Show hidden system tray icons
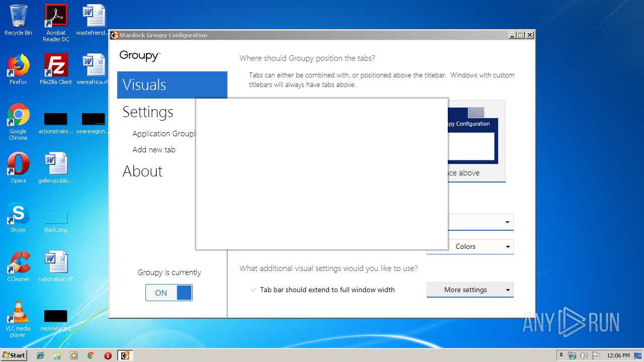The image size is (644, 362). [x=561, y=355]
